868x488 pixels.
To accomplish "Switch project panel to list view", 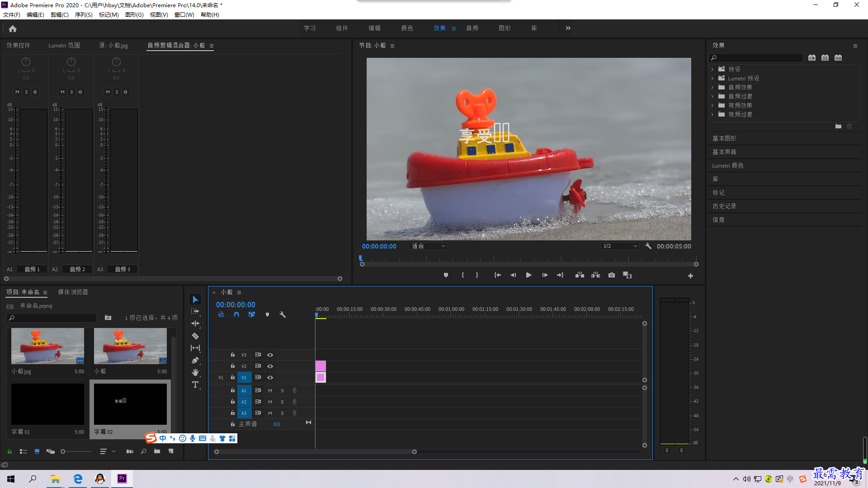I will (24, 451).
